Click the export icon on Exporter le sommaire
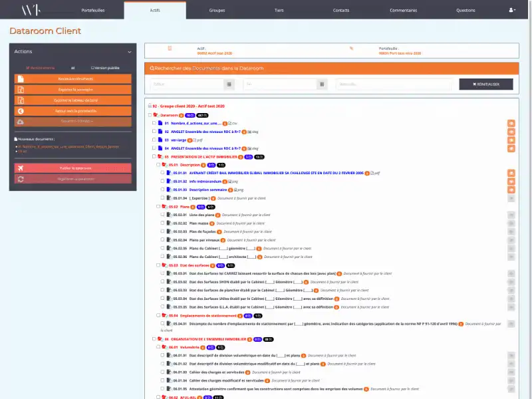This screenshot has height=399, width=532. pos(22,89)
